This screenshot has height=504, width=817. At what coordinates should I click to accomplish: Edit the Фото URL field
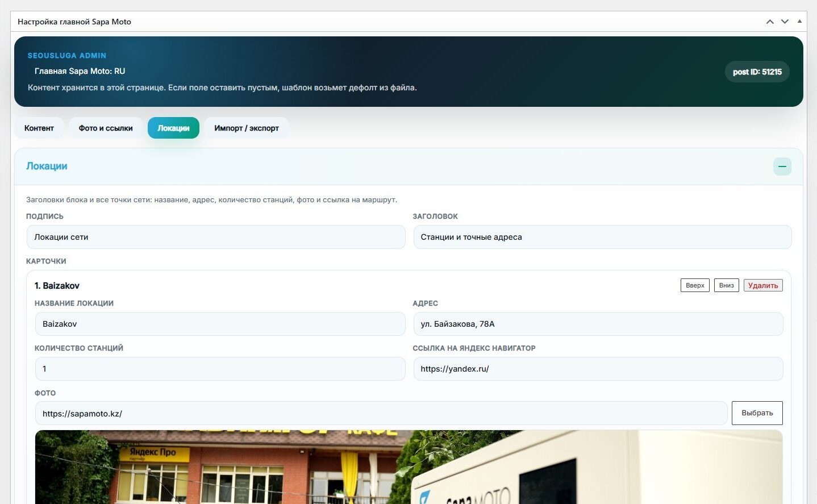pos(381,413)
